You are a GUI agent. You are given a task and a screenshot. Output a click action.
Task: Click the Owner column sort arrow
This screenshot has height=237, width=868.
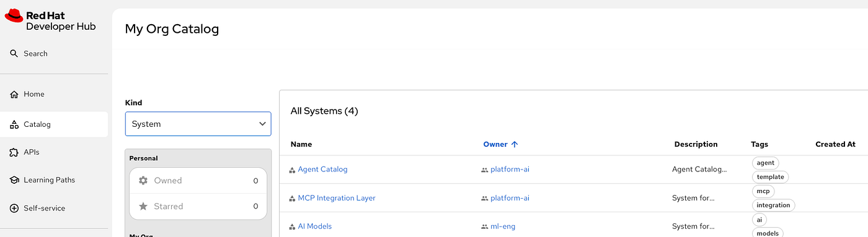pos(514,144)
